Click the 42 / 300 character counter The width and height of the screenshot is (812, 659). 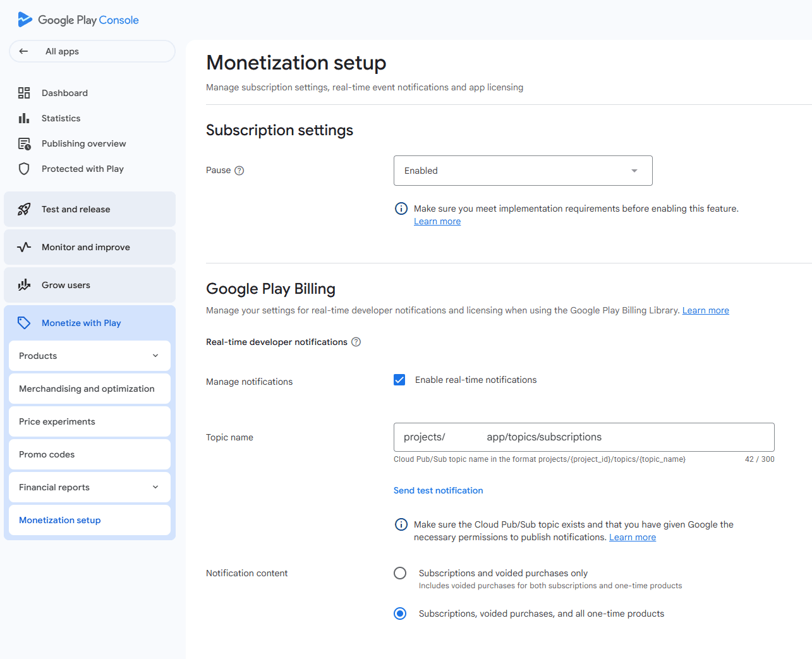760,459
